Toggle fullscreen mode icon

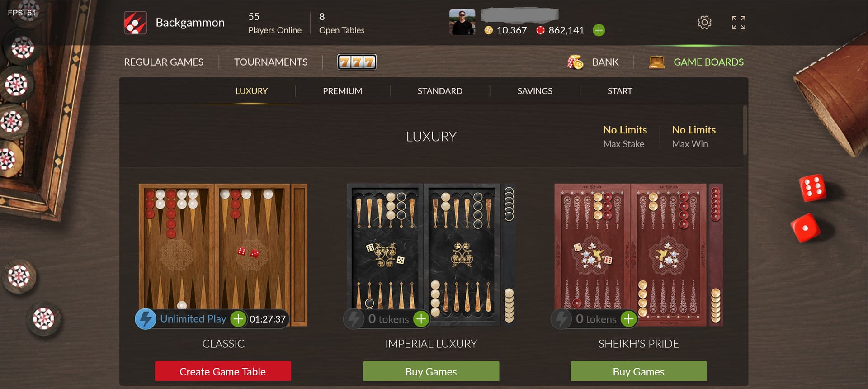coord(739,23)
